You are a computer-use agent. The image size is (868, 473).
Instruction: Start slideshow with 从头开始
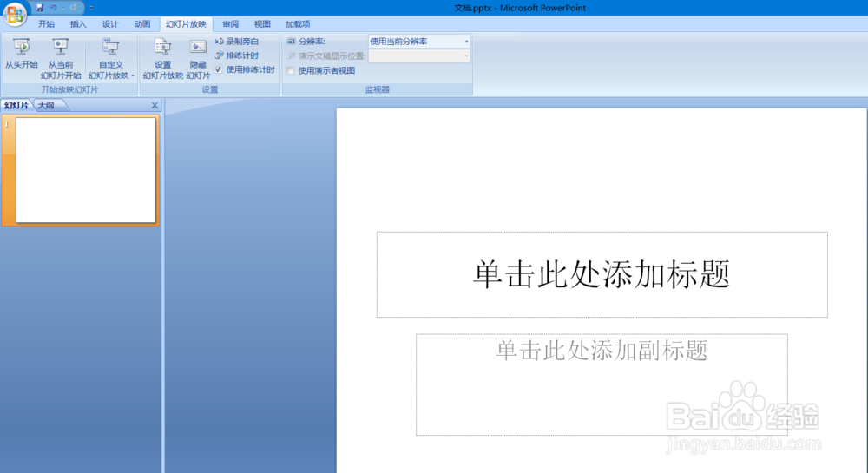[x=22, y=54]
